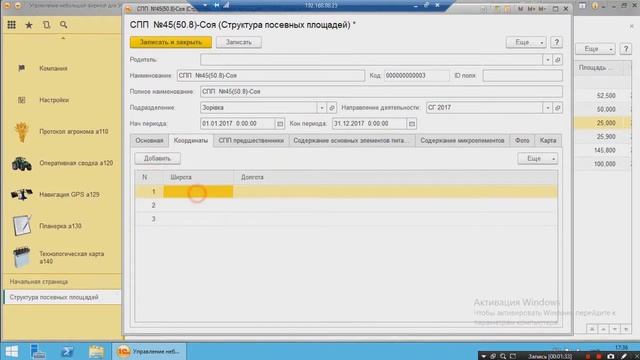Screen dimensions: 640x360
Task: Switch to СПП предшественники tab
Action: 251,140
